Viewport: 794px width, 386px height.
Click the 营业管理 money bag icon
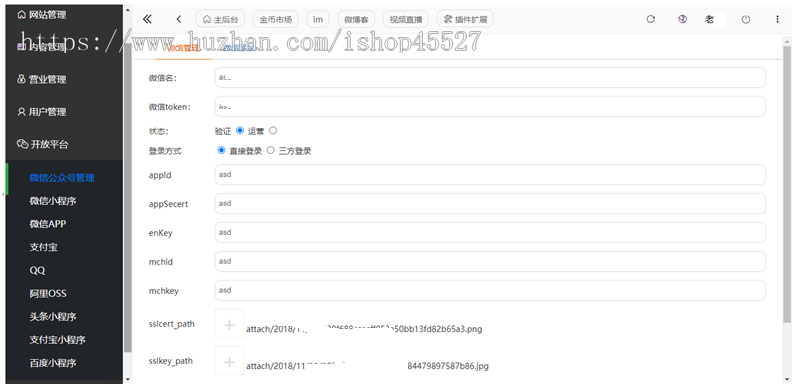pos(21,80)
